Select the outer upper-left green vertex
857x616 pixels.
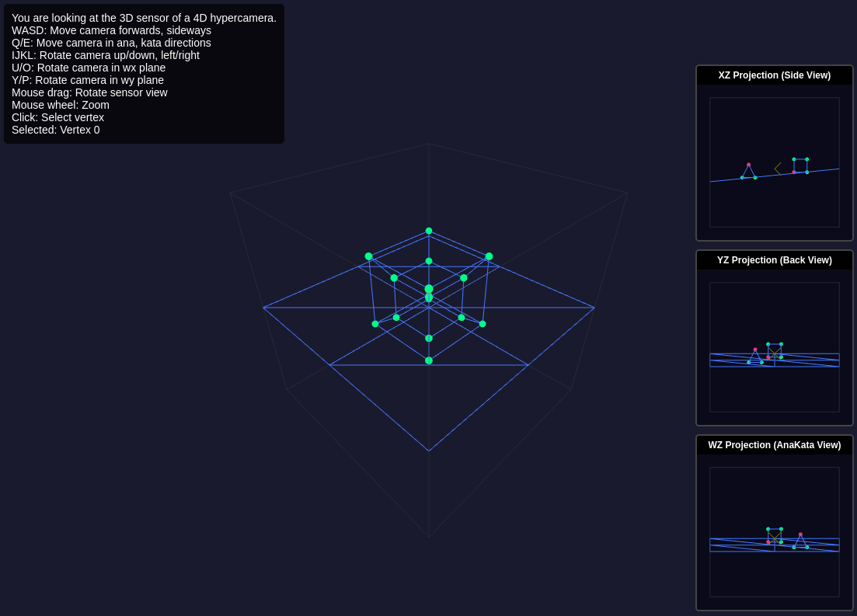coord(369,256)
